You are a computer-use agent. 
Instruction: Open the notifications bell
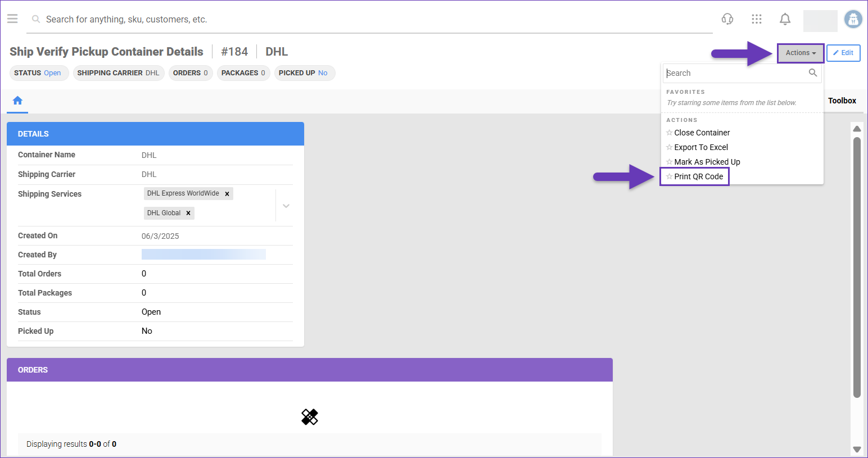[785, 19]
